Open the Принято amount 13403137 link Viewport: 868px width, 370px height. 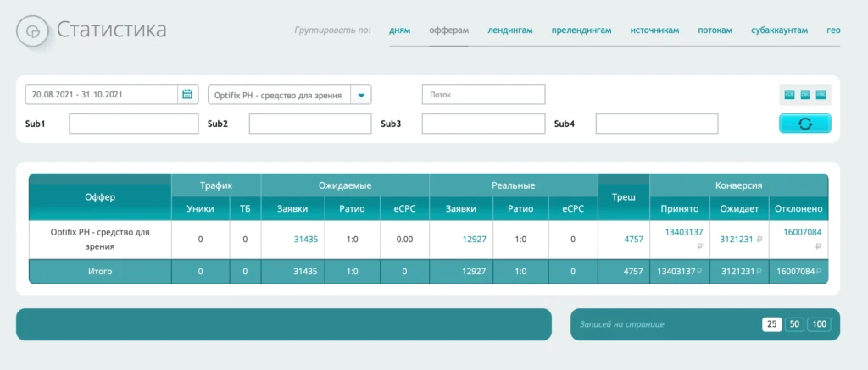pos(684,232)
